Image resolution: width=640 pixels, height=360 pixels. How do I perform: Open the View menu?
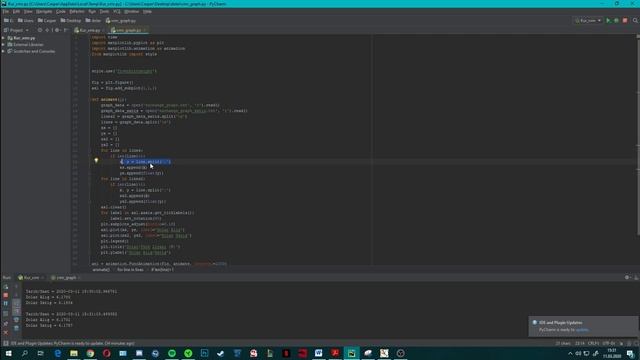pyautogui.click(x=28, y=11)
